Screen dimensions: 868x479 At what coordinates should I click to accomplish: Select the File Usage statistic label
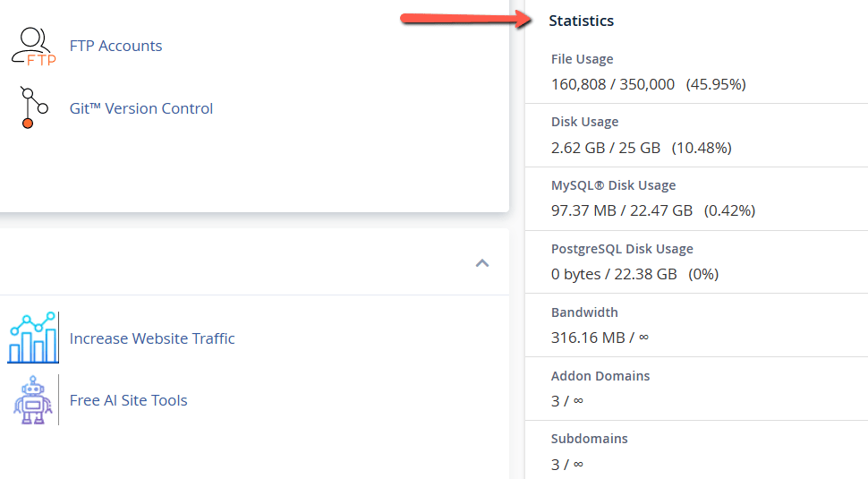[x=583, y=59]
